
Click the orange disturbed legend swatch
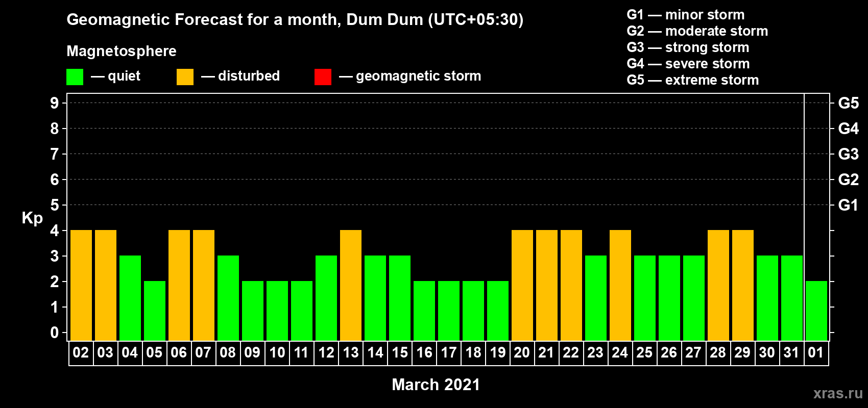tap(185, 77)
